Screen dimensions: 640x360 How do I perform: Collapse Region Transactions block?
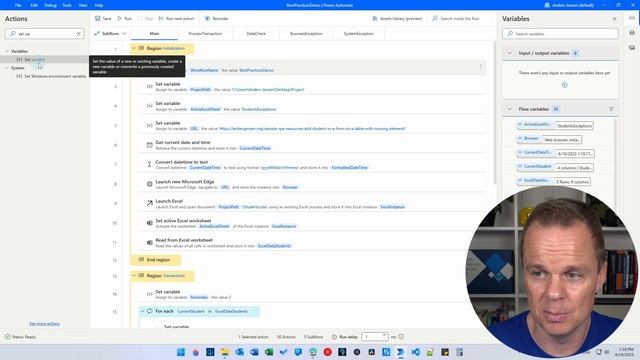[134, 276]
